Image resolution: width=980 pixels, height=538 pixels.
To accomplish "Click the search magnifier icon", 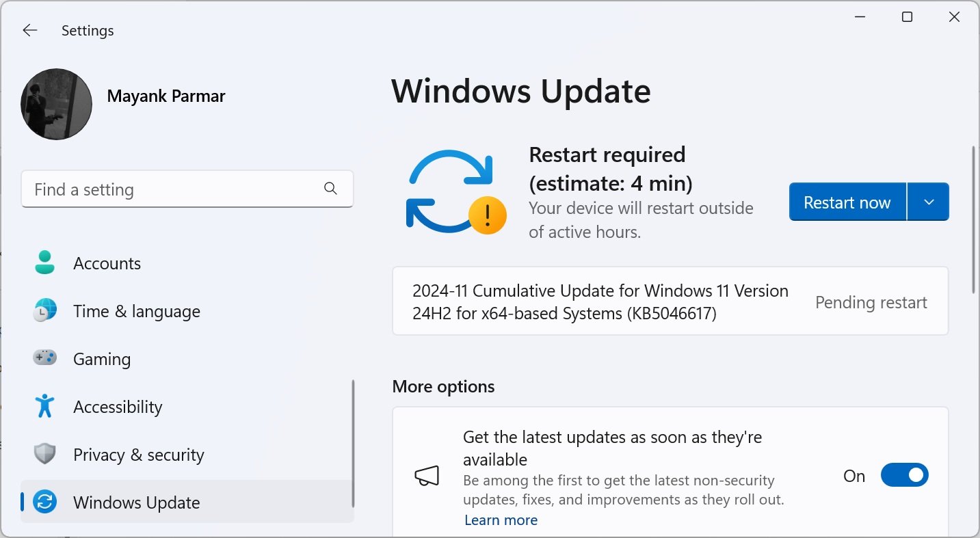I will pyautogui.click(x=330, y=189).
